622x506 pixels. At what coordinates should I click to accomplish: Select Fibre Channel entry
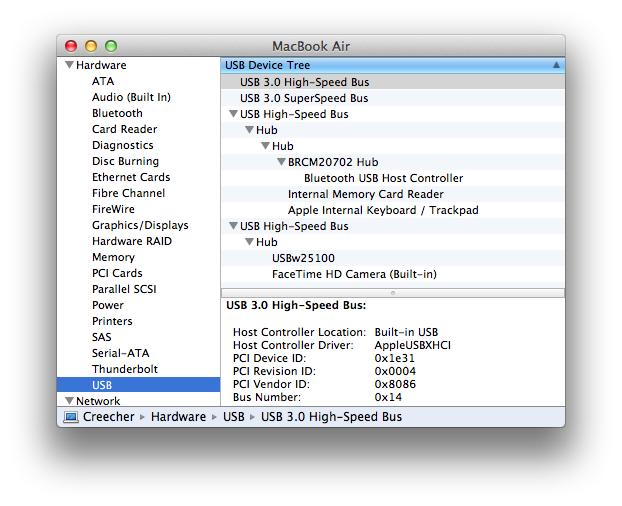click(129, 193)
